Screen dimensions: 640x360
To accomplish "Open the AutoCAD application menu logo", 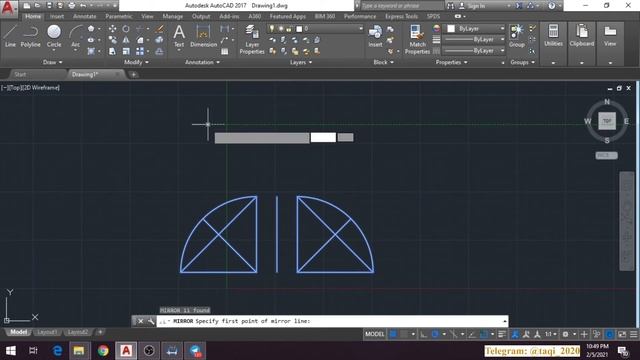I will (x=9, y=7).
